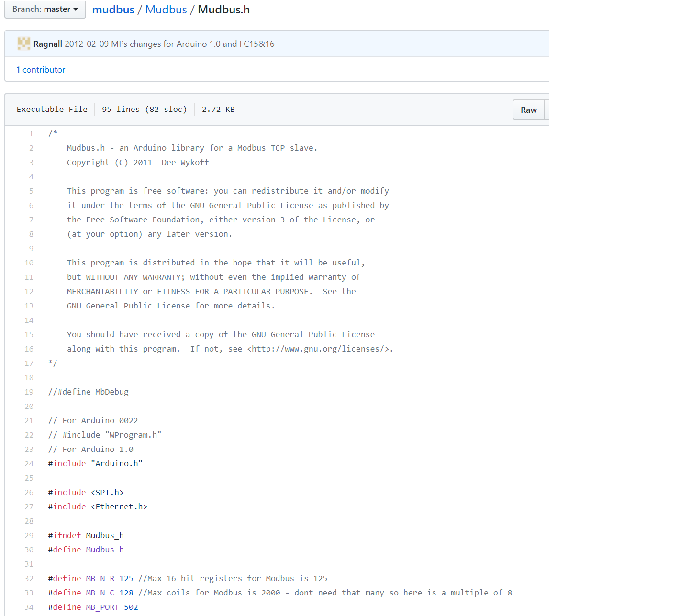The image size is (691, 616).
Task: Select line number 24
Action: 29,464
